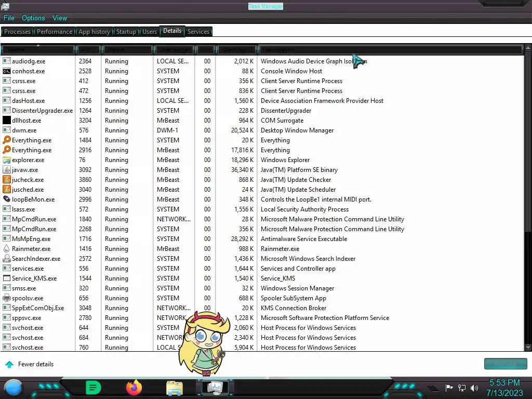Click the Task Manager taskbar icon
The image size is (532, 399).
[215, 388]
